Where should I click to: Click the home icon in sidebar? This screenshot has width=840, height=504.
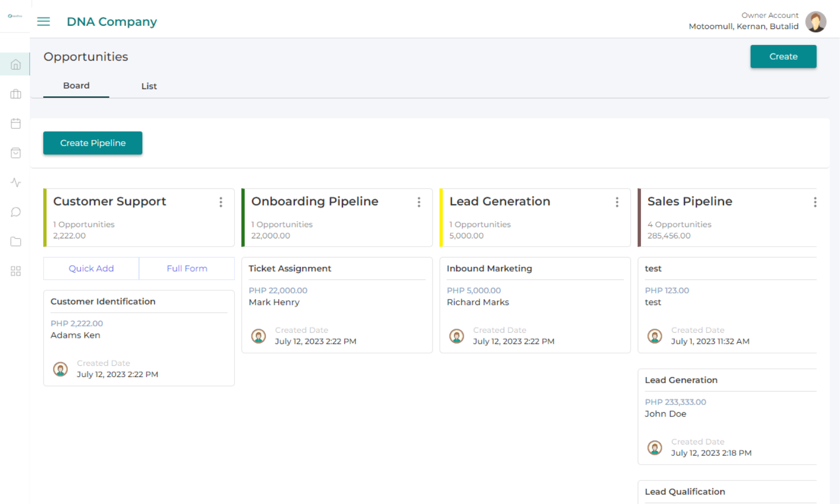point(15,65)
